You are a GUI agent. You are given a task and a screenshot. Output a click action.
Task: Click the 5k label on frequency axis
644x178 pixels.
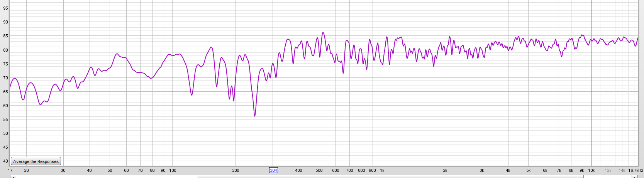[x=528, y=170]
